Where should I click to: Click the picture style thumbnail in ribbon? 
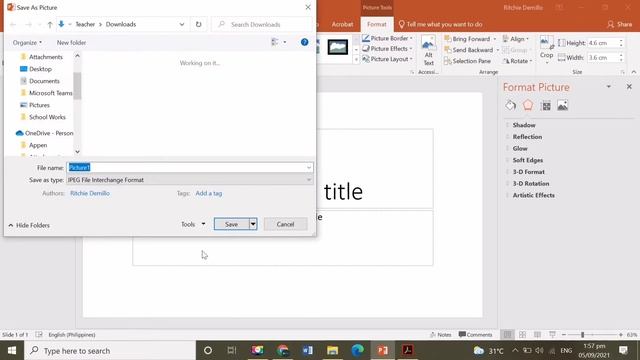[338, 48]
